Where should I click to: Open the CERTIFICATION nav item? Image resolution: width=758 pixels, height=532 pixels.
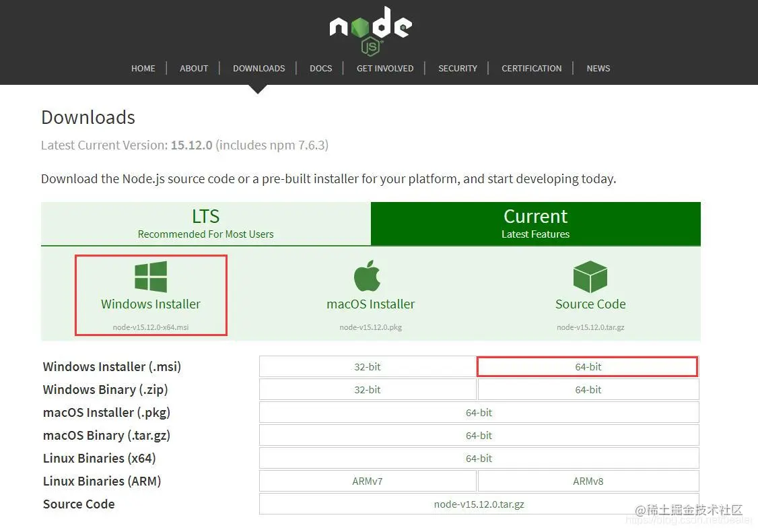531,68
